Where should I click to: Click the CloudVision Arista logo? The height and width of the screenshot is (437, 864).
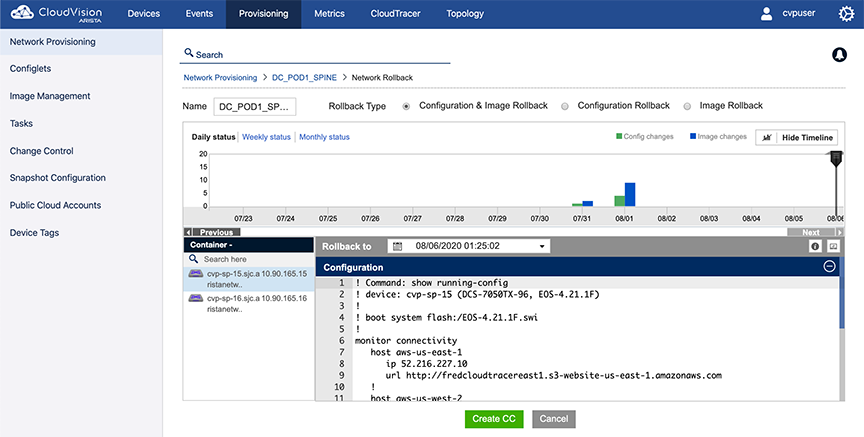[x=56, y=13]
